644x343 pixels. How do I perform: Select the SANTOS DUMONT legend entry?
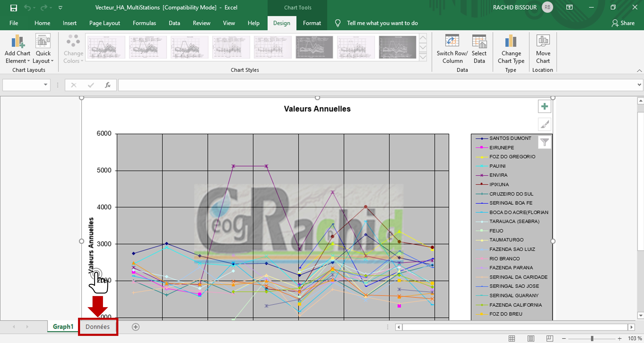coord(503,138)
